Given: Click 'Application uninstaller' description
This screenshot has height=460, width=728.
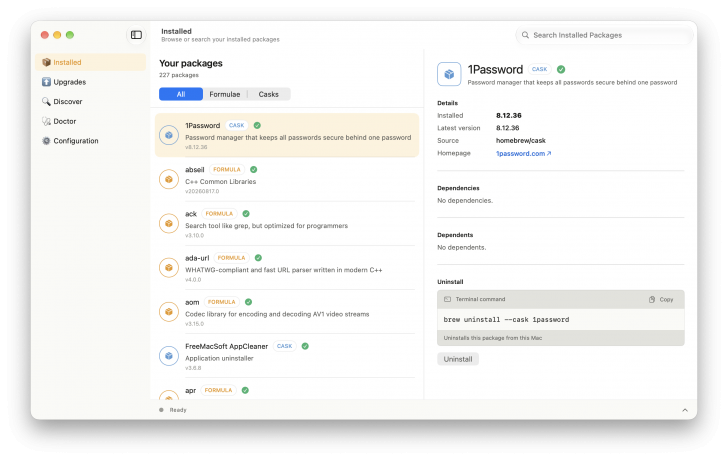Looking at the screenshot, I should tap(219, 358).
